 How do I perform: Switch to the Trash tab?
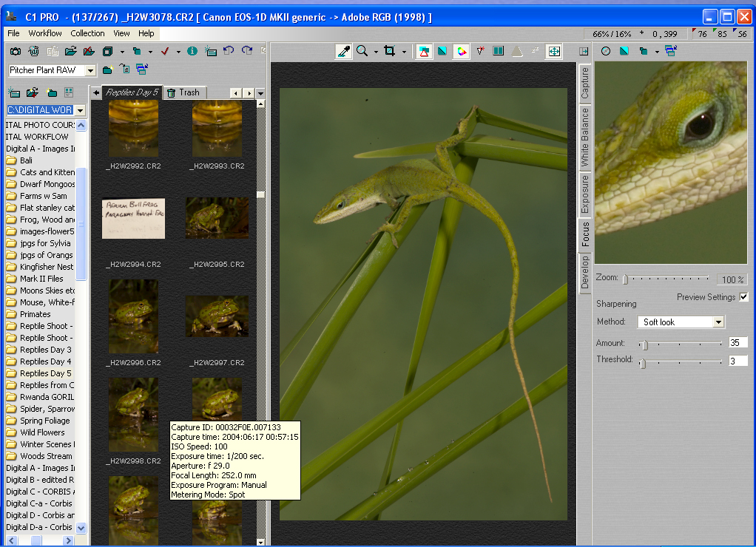(184, 92)
